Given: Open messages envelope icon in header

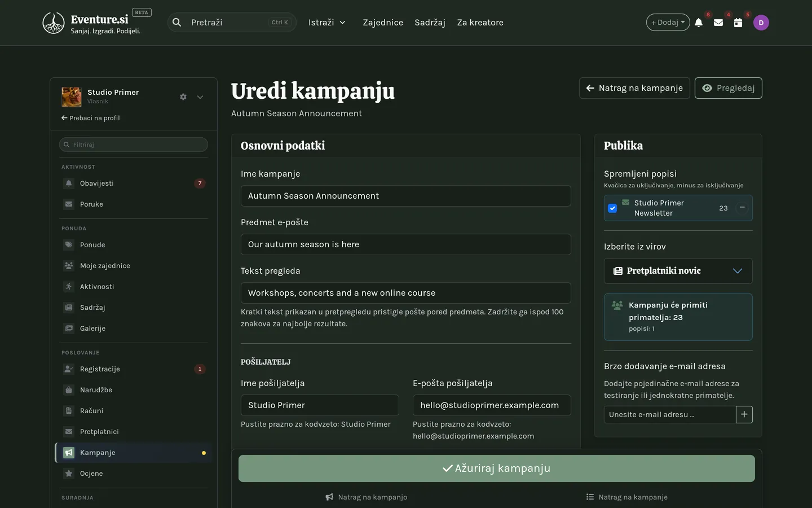Looking at the screenshot, I should click(x=718, y=23).
